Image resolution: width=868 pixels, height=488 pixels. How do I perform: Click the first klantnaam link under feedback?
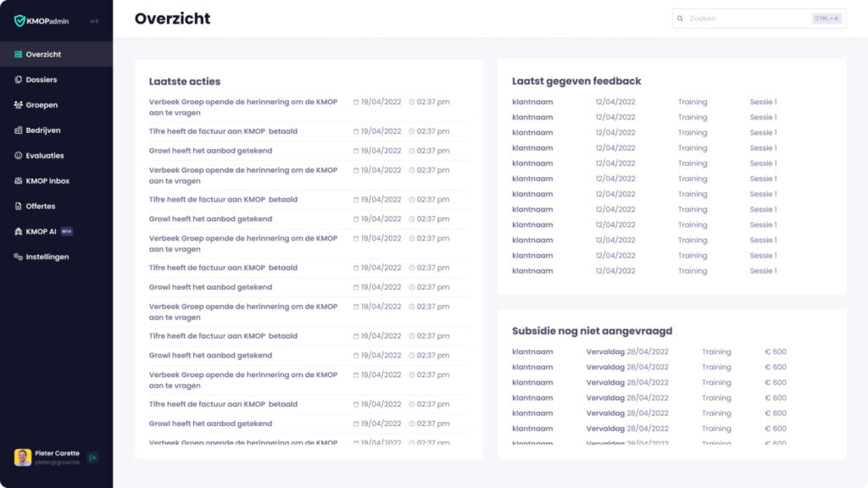[x=532, y=101]
